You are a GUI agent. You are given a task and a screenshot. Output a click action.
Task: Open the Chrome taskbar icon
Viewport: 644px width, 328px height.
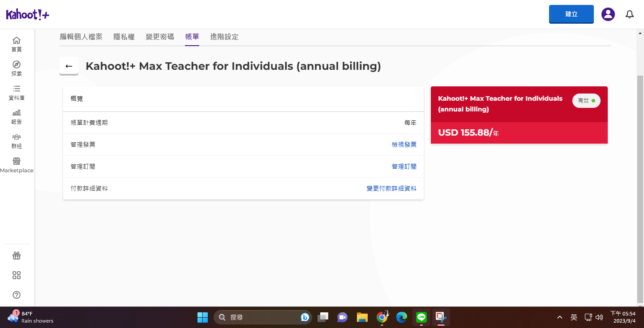[382, 317]
